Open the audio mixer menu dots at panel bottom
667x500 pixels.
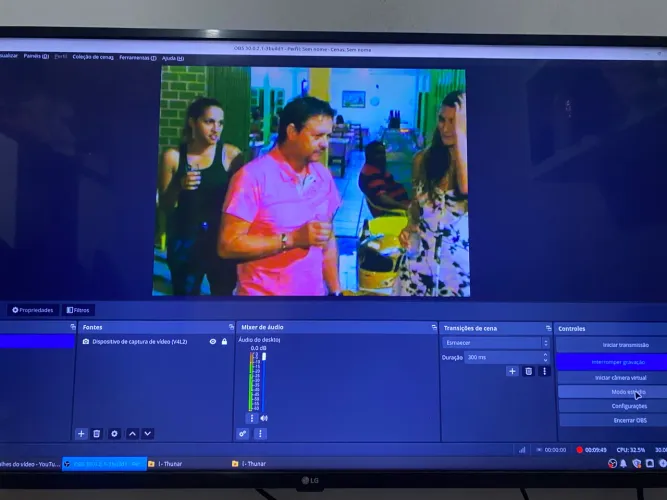pos(260,434)
